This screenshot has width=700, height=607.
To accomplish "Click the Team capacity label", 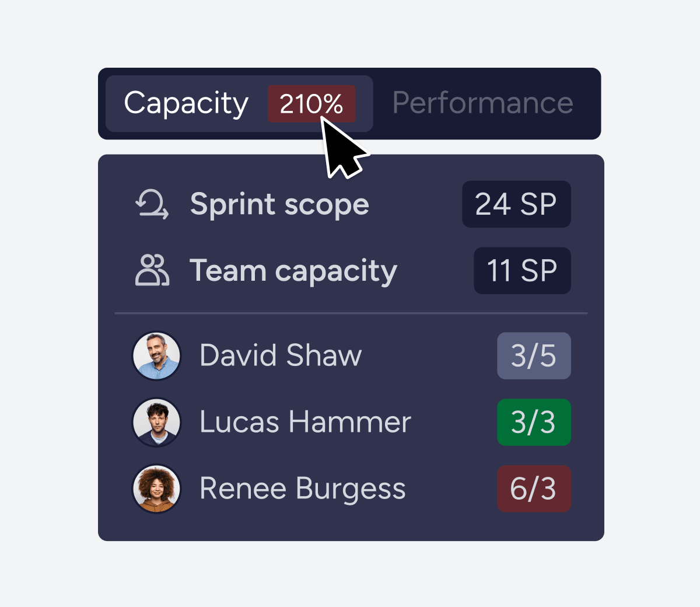I will [x=293, y=271].
